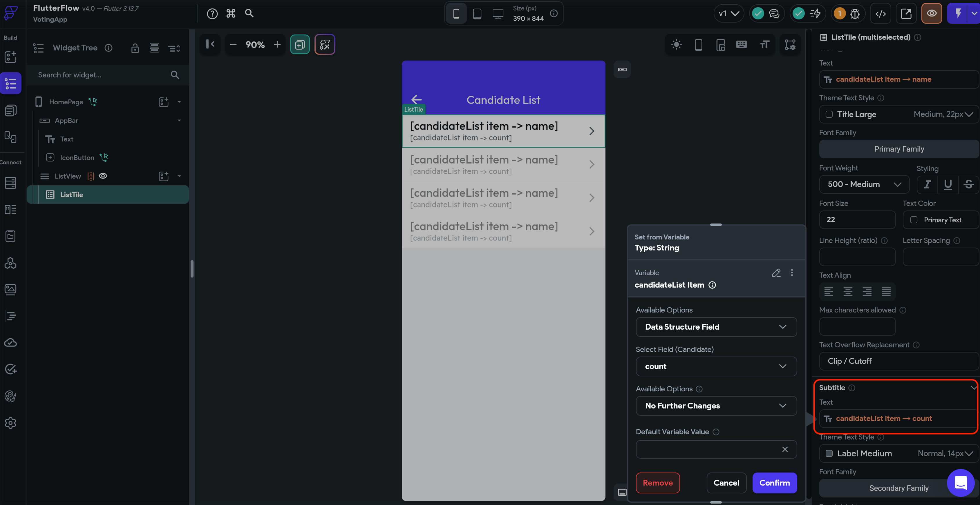Open the app settings gear icon
Screen dimensions: 980x505
coord(11,422)
